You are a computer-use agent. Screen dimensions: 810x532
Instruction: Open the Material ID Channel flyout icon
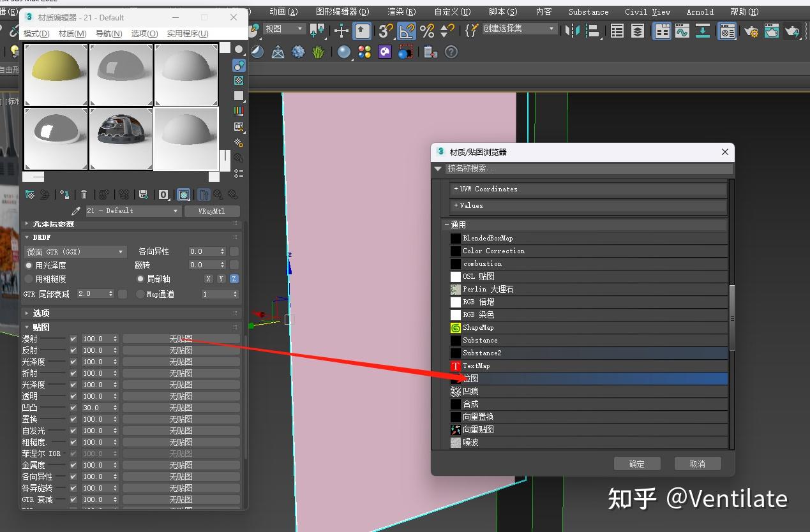(163, 195)
